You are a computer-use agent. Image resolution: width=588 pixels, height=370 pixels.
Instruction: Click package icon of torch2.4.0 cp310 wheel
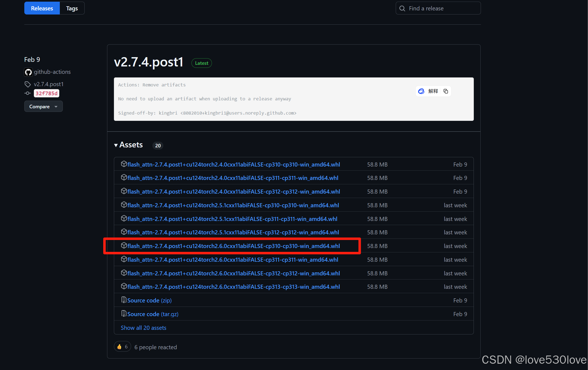click(124, 164)
